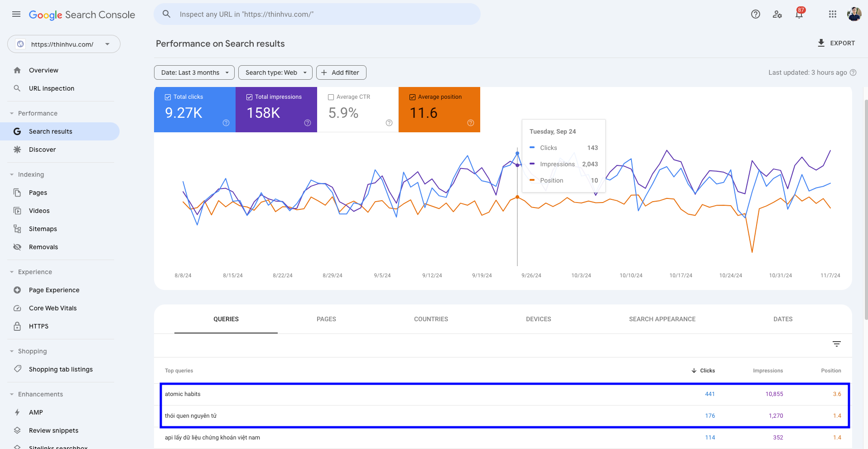Click the export download icon
Screen dimensions: 868x449
tap(821, 43)
